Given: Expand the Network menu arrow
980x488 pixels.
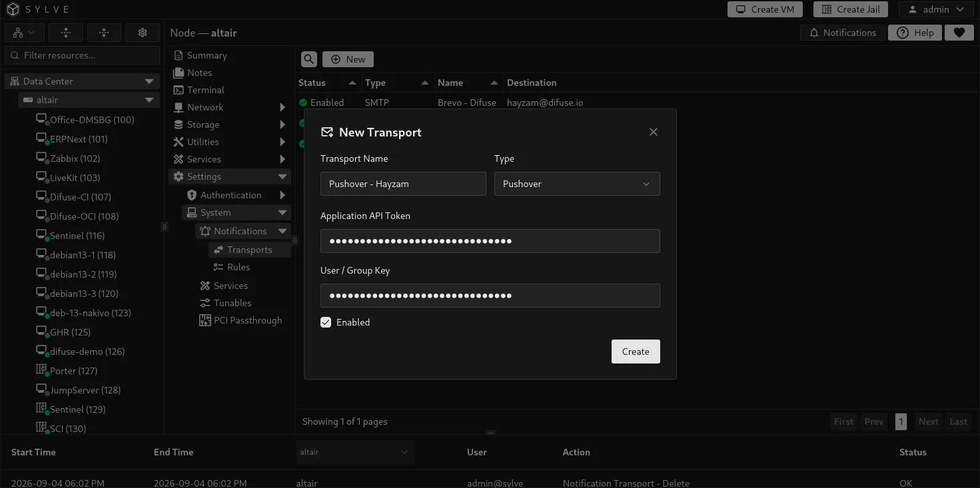Looking at the screenshot, I should [283, 107].
